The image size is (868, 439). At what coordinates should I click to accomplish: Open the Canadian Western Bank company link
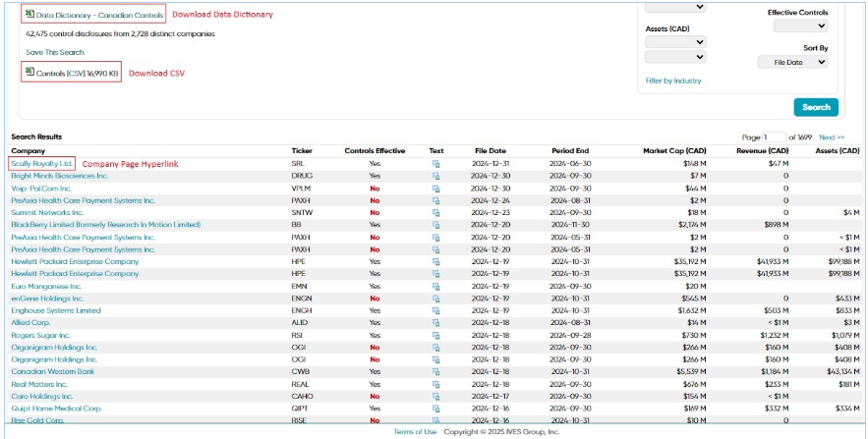pos(52,372)
